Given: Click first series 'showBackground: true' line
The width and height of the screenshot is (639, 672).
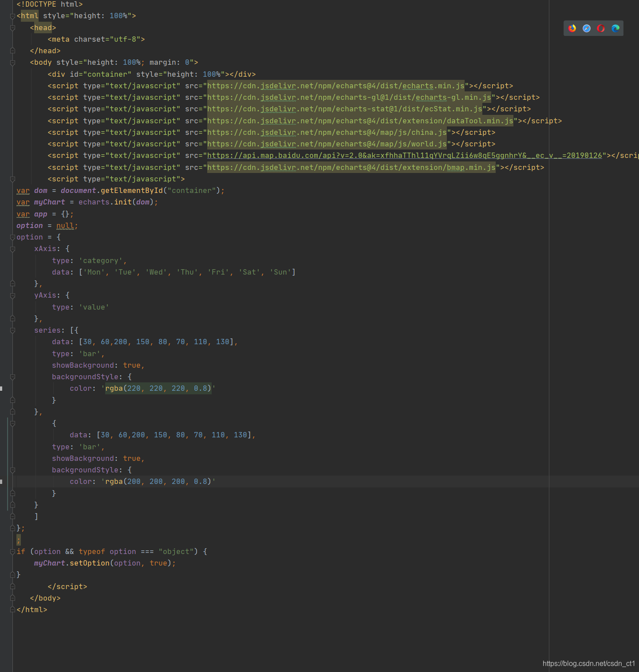Looking at the screenshot, I should tap(99, 365).
